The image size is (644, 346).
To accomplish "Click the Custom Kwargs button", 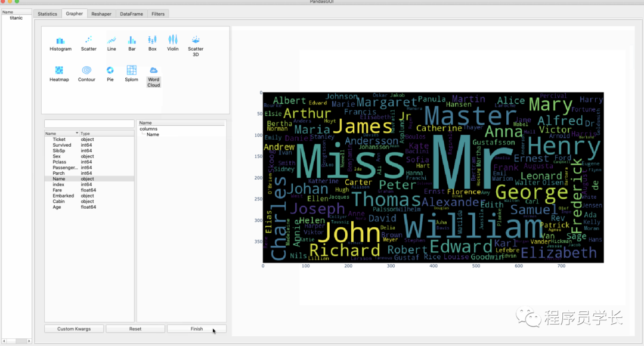I will pos(74,329).
